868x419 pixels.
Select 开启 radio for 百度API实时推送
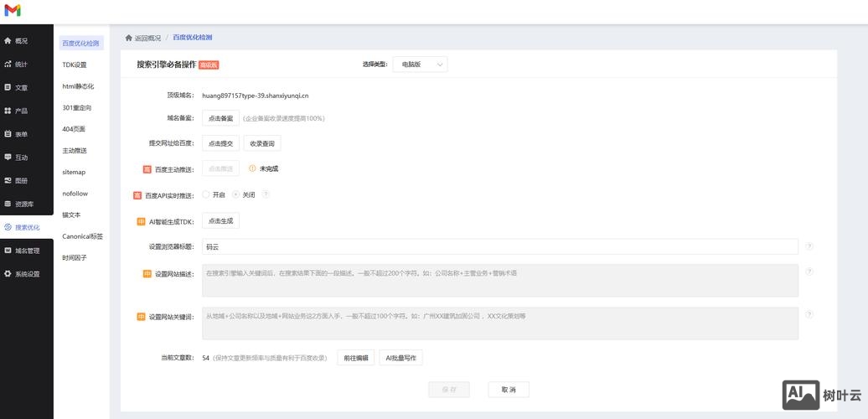[206, 194]
